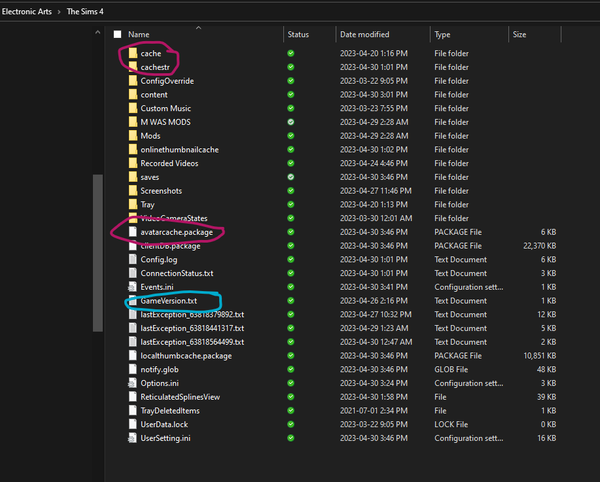Click the navigation pane scrollbar thumb

coord(98,253)
